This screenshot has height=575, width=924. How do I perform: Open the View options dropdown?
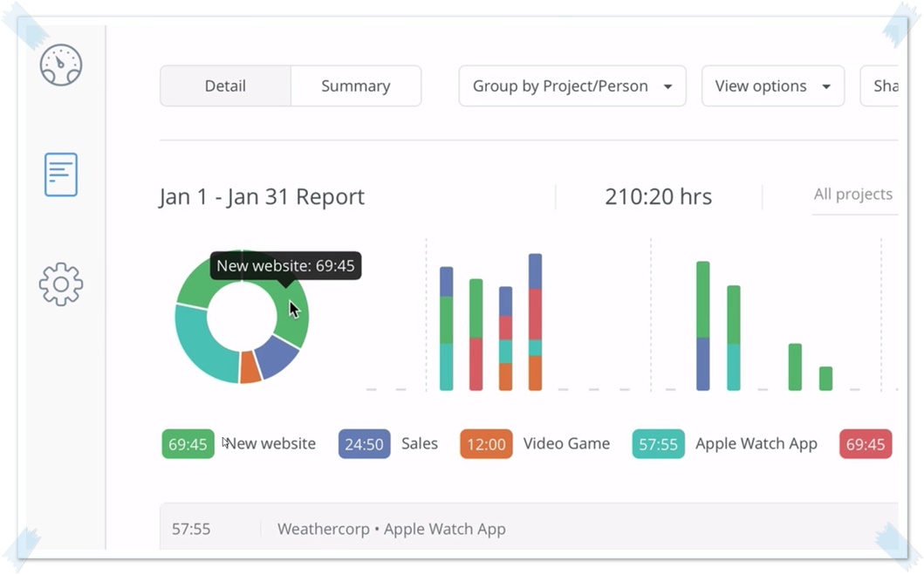click(x=772, y=86)
